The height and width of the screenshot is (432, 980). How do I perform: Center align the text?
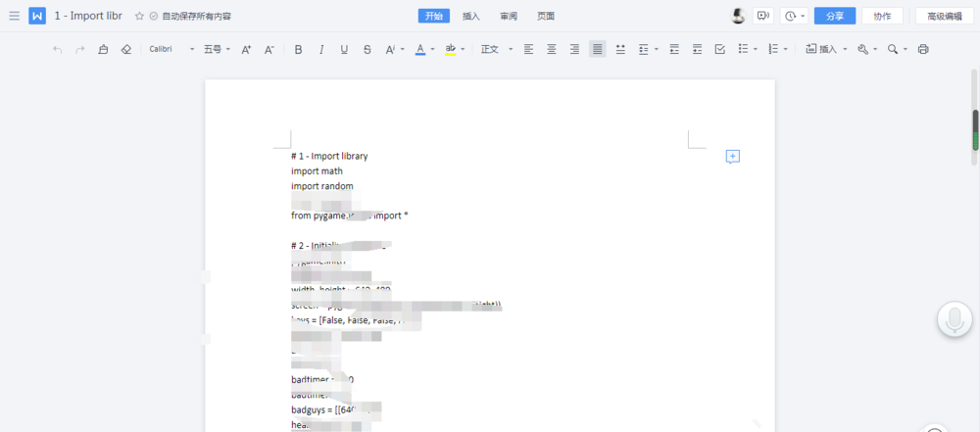pyautogui.click(x=551, y=49)
